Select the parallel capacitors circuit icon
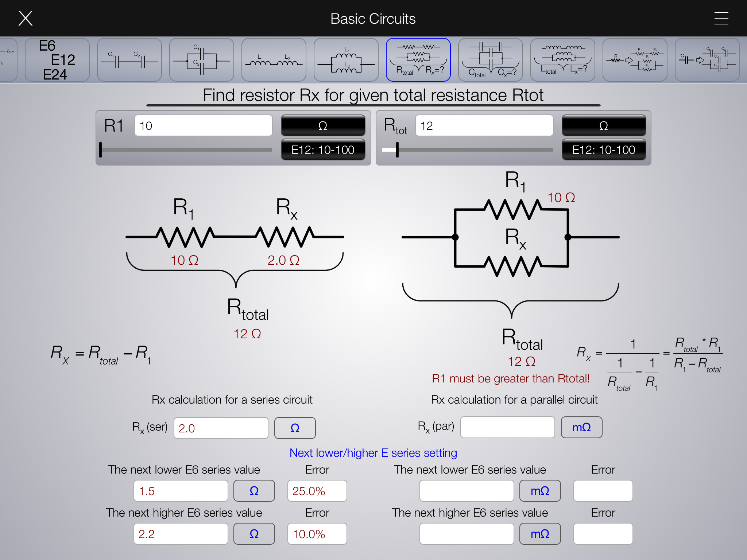The image size is (747, 560). 201,60
